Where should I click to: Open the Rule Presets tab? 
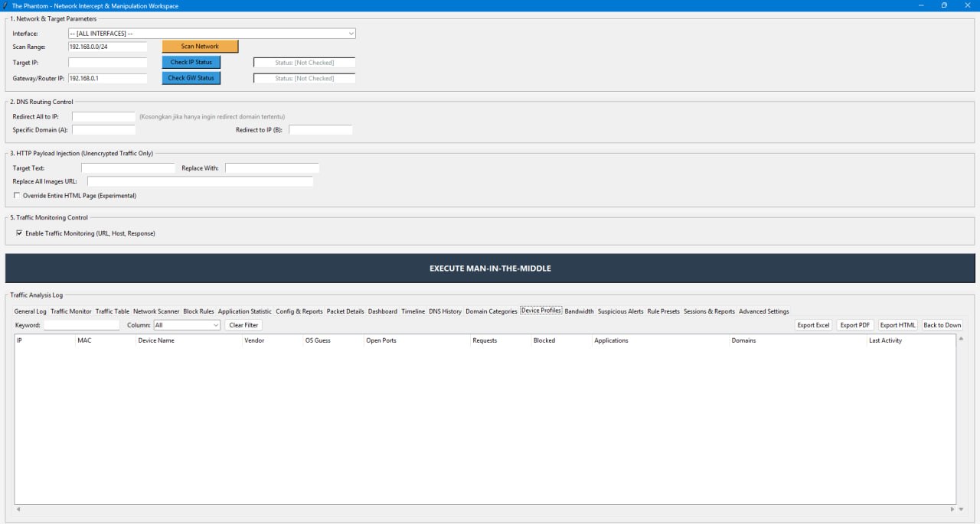click(x=664, y=311)
